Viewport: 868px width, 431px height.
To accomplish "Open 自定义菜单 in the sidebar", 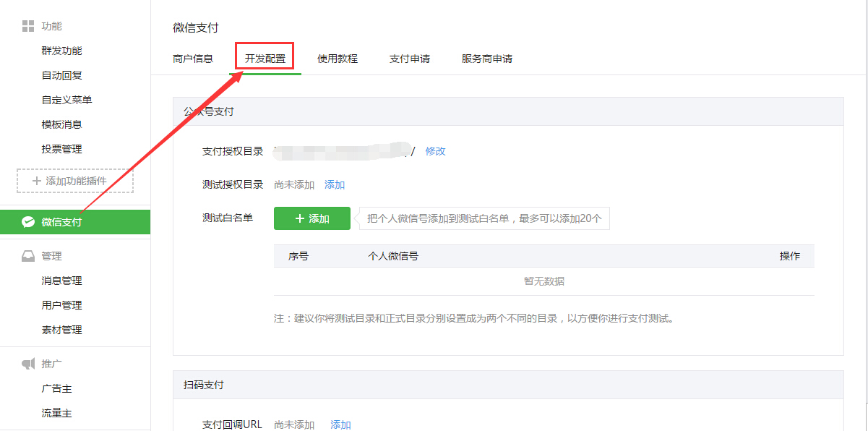I will coord(67,100).
